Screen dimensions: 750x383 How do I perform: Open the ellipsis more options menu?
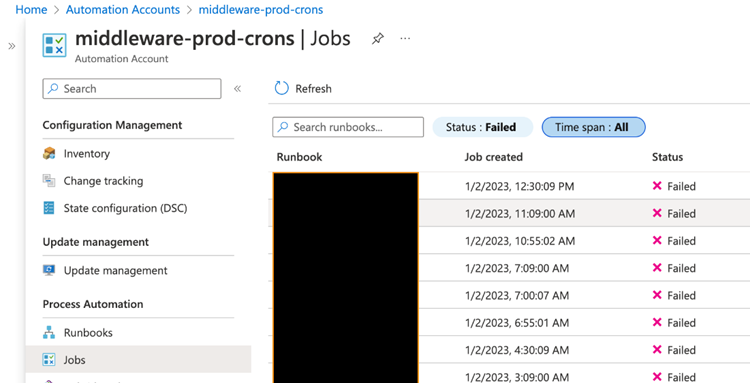pyautogui.click(x=405, y=38)
